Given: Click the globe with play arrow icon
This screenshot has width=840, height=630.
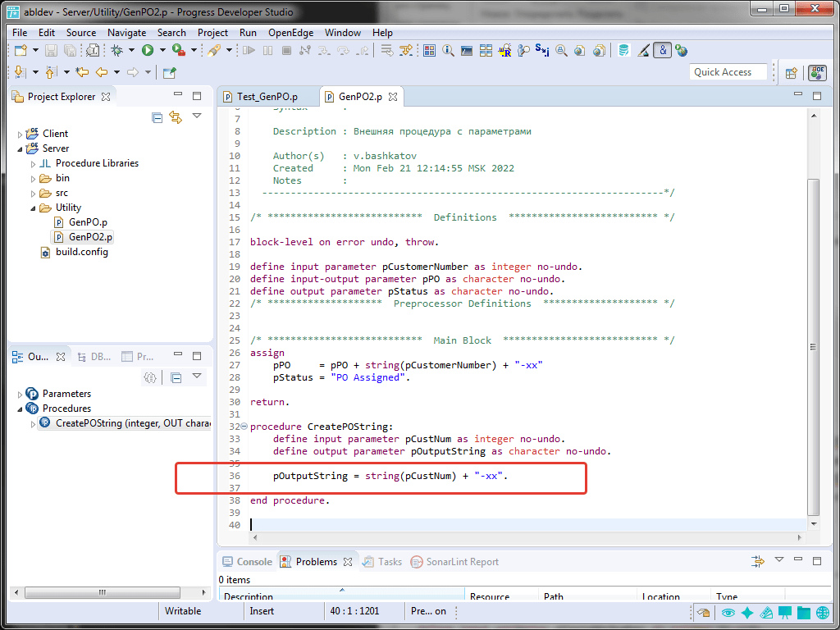Looking at the screenshot, I should [x=682, y=51].
